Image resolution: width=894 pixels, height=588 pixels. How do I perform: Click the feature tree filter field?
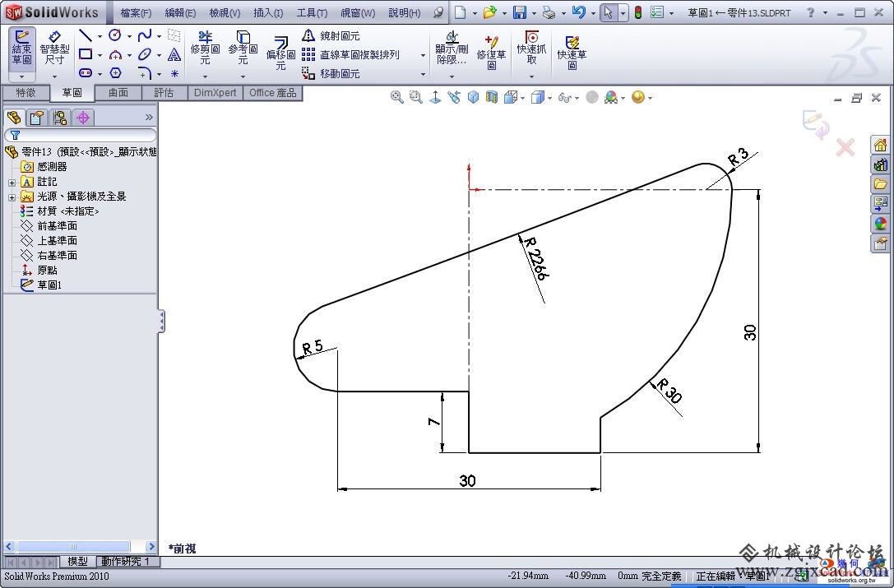(x=80, y=135)
